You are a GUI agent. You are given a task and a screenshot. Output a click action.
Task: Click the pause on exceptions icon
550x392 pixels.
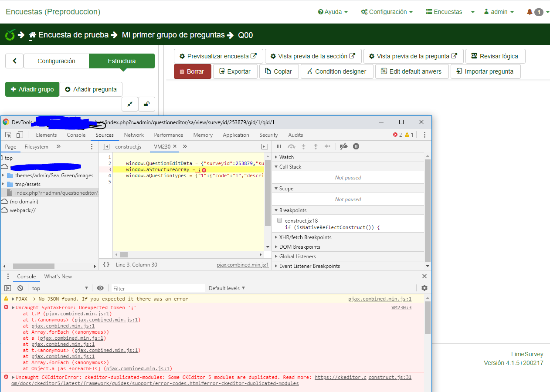pyautogui.click(x=356, y=146)
